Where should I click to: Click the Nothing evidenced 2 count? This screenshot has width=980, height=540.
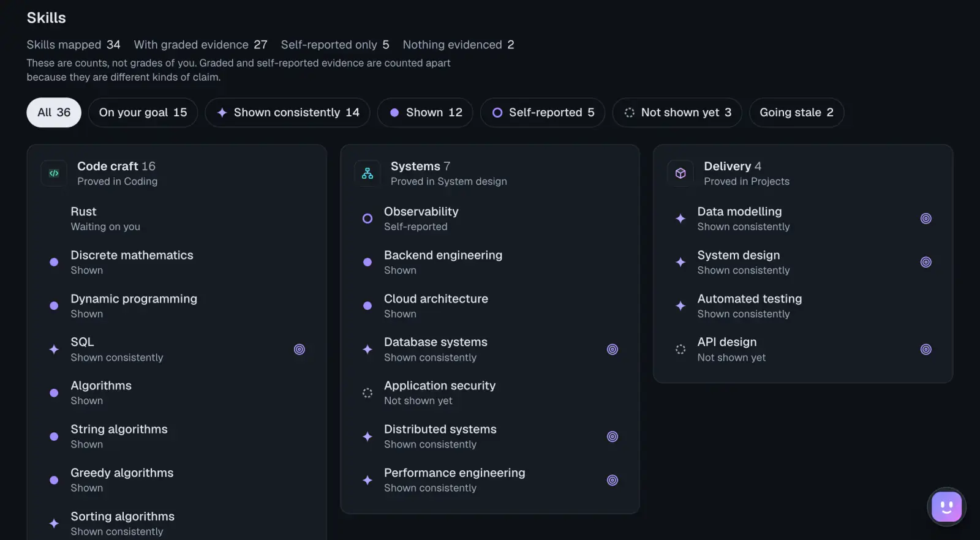[x=459, y=45]
